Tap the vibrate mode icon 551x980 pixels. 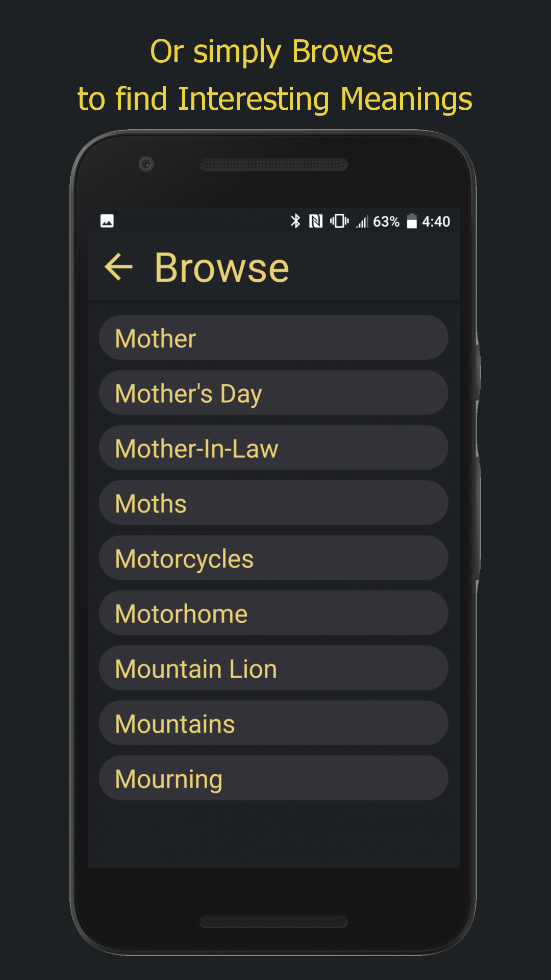click(x=339, y=221)
